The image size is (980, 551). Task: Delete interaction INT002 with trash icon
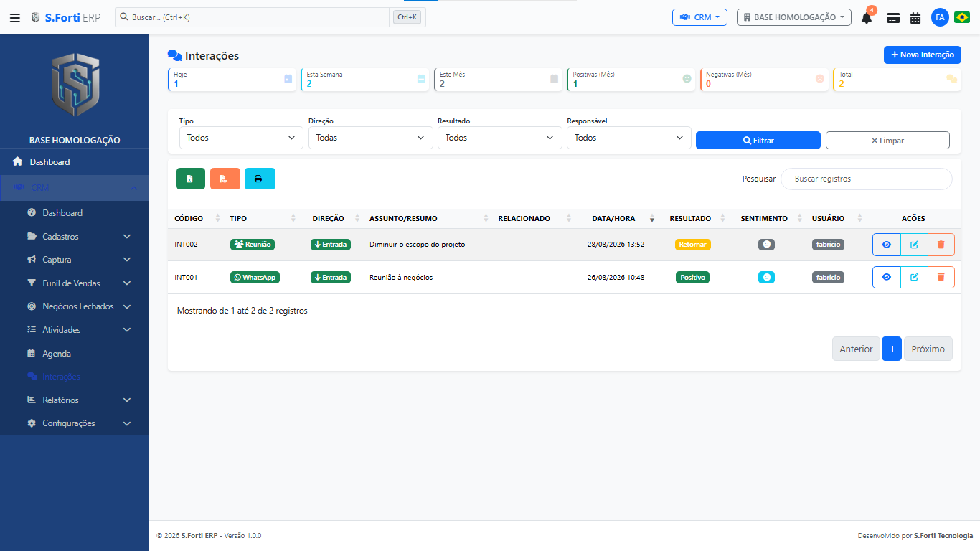[x=941, y=245]
